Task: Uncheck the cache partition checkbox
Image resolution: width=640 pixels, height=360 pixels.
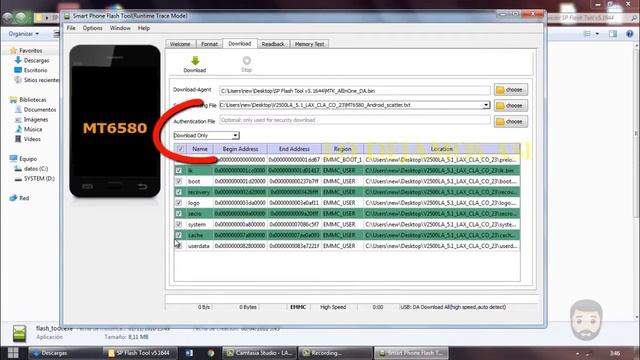Action: click(179, 235)
